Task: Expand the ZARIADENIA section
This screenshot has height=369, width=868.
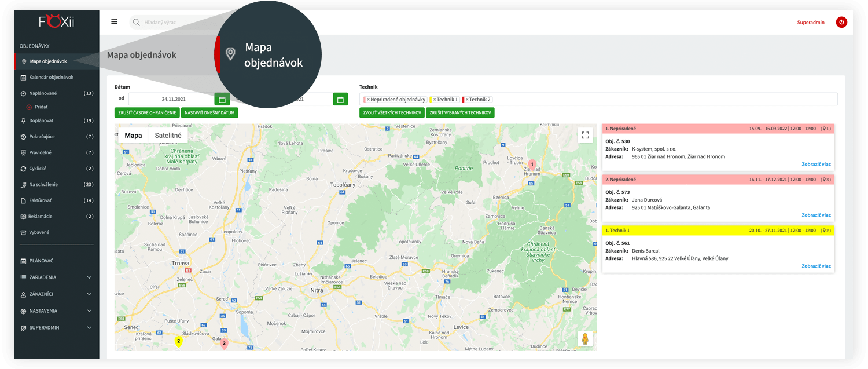Action: (x=56, y=277)
